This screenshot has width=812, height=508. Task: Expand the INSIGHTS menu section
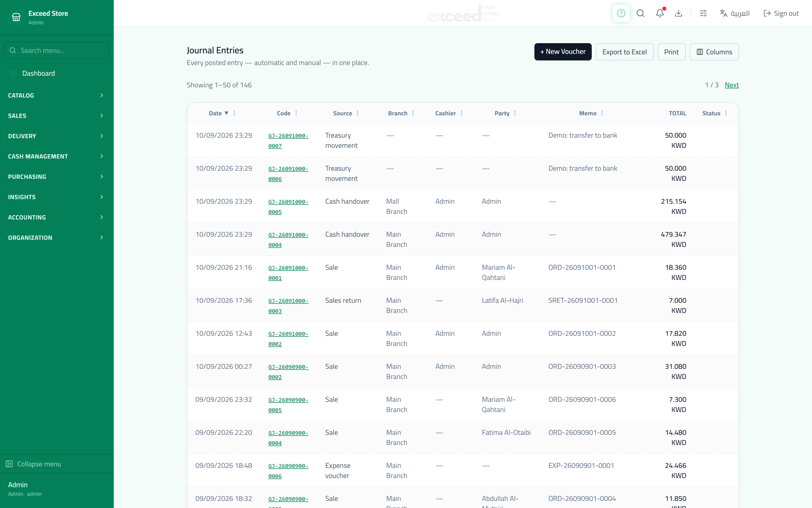tap(56, 197)
